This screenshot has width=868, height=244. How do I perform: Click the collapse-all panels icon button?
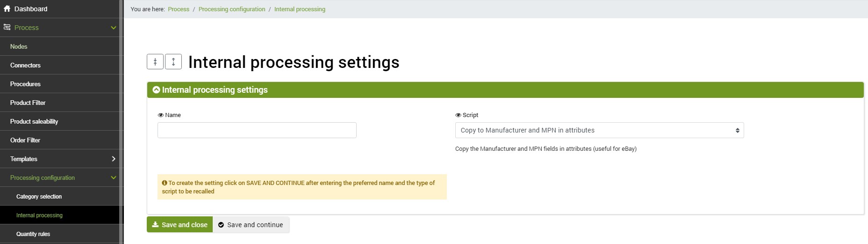tap(155, 61)
